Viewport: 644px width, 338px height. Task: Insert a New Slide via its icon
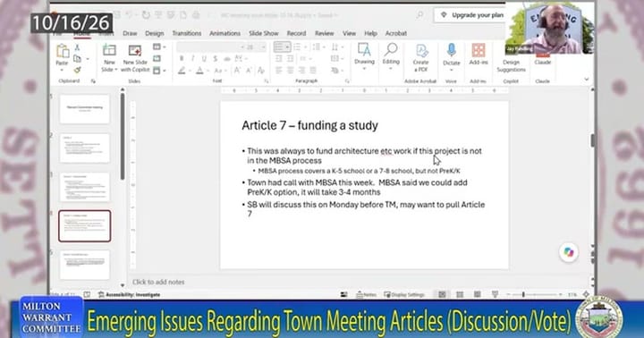(x=109, y=50)
